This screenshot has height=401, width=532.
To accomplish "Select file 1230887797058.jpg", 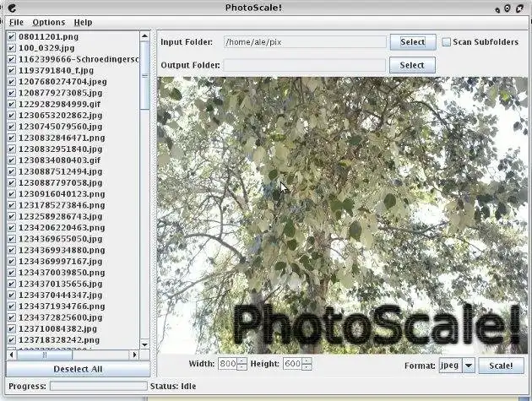I will coord(61,182).
